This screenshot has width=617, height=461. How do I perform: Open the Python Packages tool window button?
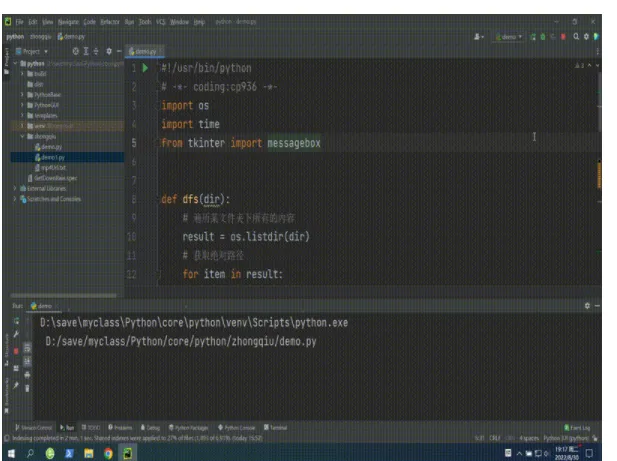coord(189,428)
